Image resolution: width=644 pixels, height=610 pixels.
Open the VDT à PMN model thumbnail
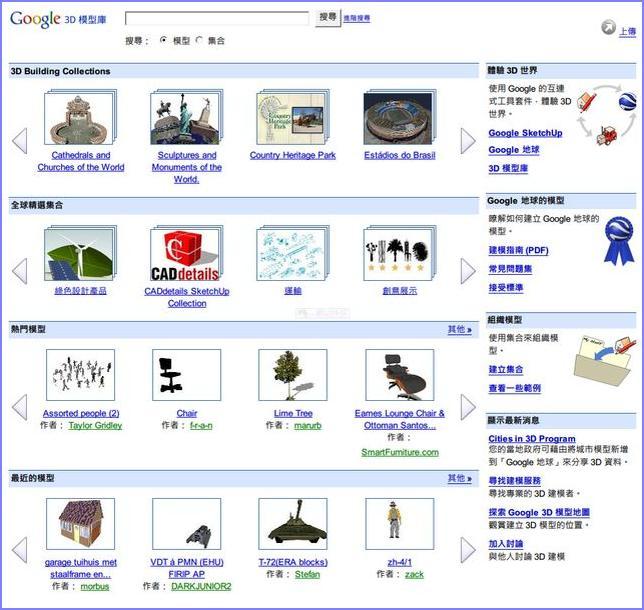(x=186, y=524)
